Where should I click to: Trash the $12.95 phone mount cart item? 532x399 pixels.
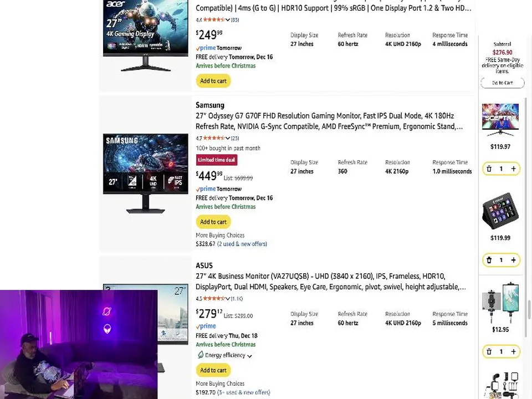coord(489,351)
